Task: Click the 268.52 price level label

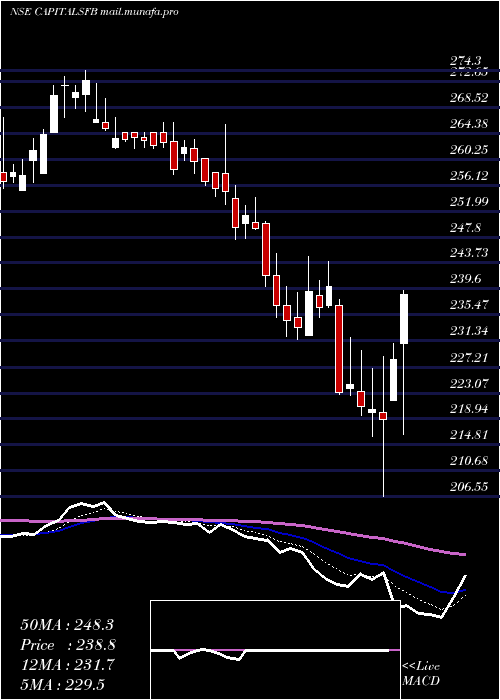Action: click(x=469, y=98)
